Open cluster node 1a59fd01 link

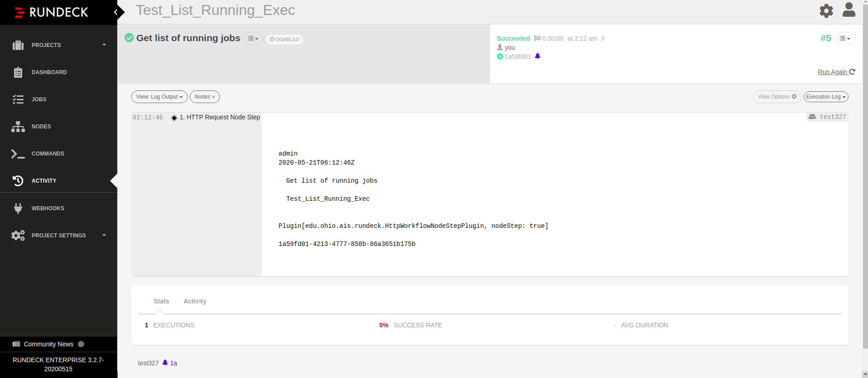[518, 57]
